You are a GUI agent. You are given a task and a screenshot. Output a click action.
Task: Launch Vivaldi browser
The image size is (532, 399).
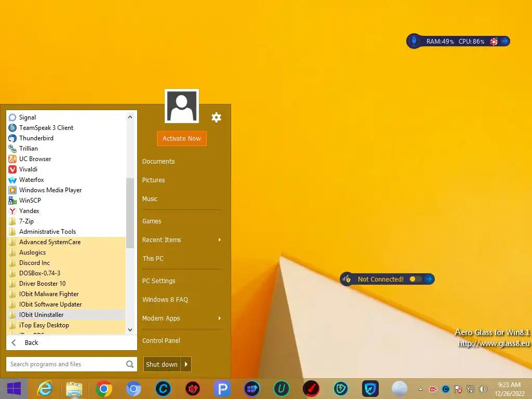click(66, 169)
